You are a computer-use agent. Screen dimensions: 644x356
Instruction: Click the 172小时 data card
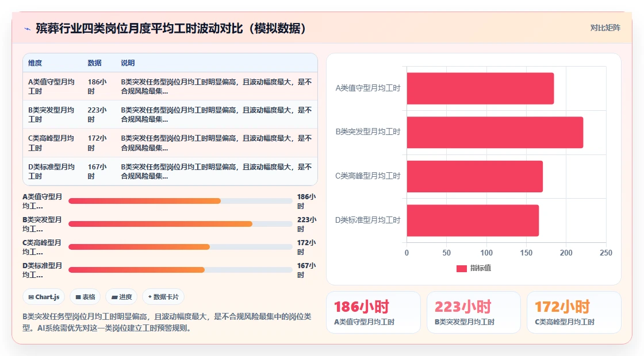tap(574, 312)
